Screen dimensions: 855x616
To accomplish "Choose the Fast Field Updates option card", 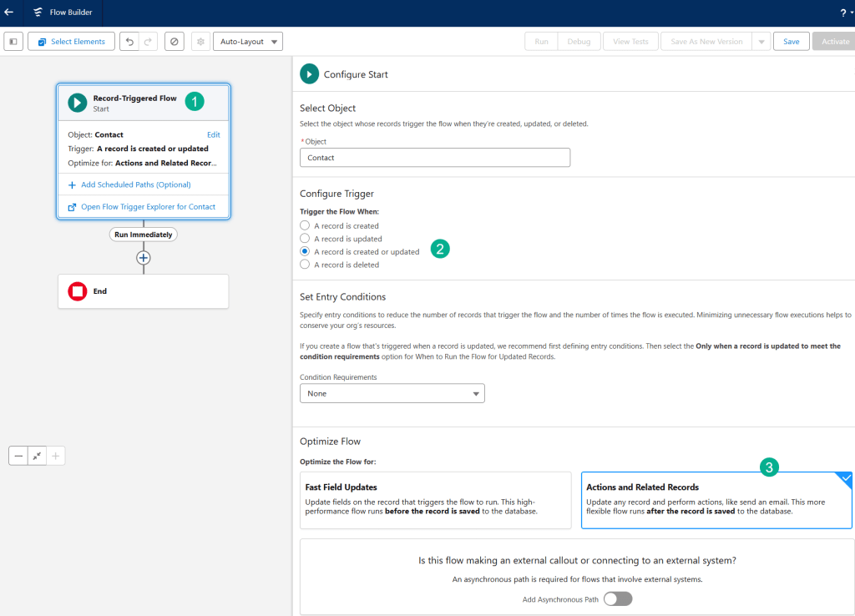I will tap(435, 499).
